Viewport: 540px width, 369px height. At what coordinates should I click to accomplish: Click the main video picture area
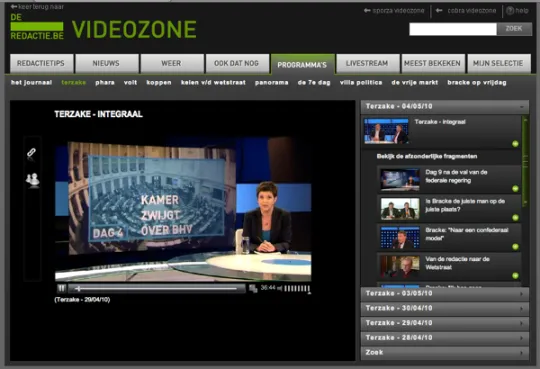(x=183, y=208)
